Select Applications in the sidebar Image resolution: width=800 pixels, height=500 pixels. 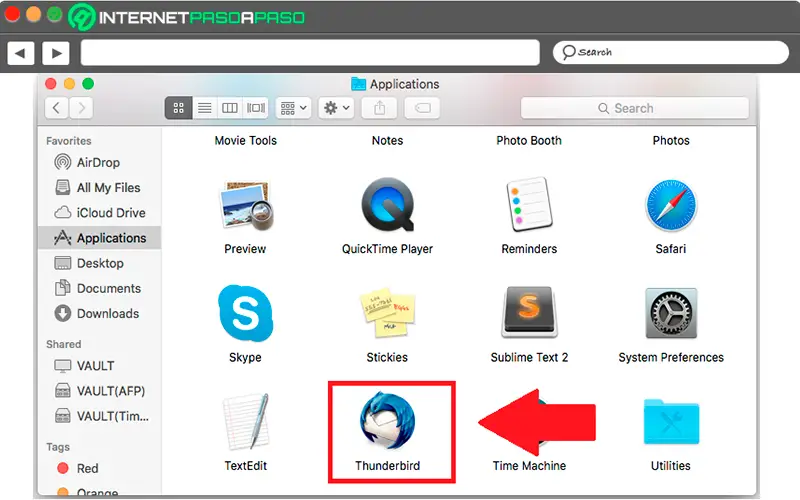[99, 238]
